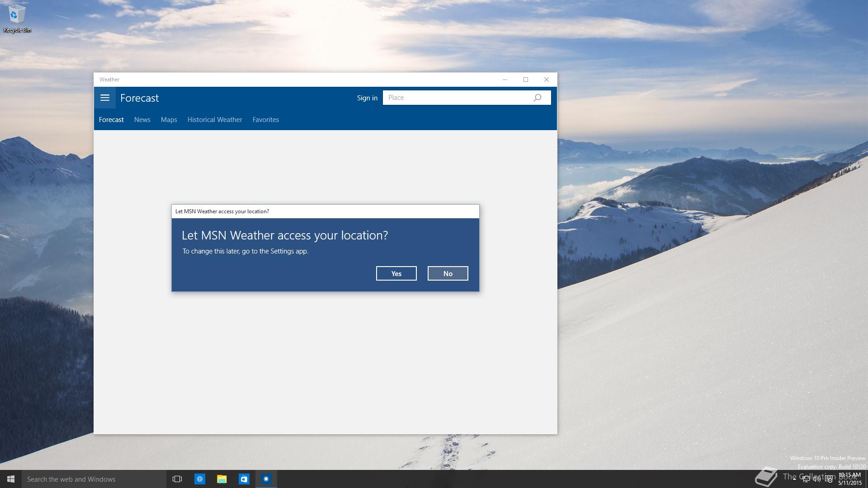Launch the browser globe icon in taskbar
868x488 pixels.
click(199, 479)
